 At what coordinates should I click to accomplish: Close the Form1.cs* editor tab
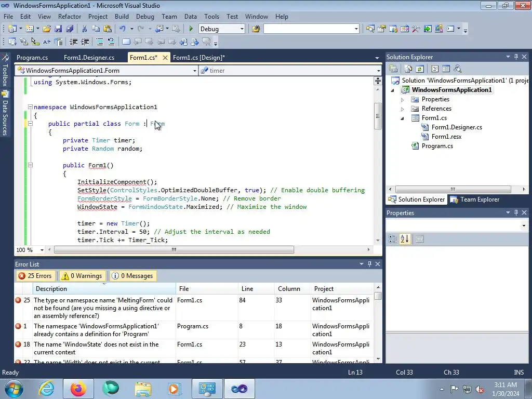[x=165, y=58]
